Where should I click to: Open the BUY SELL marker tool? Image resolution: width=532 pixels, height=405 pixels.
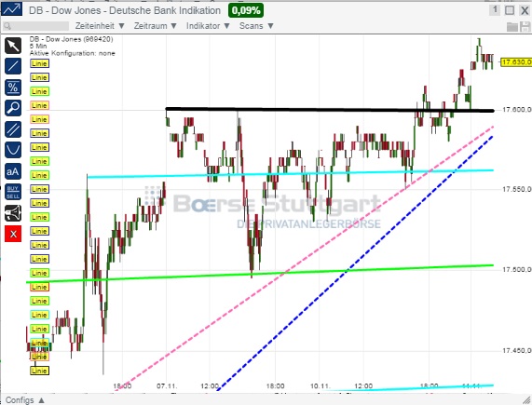[x=13, y=192]
